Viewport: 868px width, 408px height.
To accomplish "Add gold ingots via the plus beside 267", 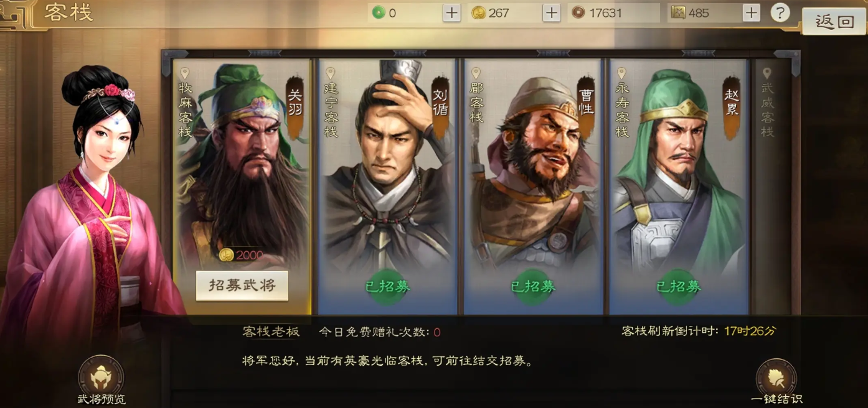I will coord(552,12).
